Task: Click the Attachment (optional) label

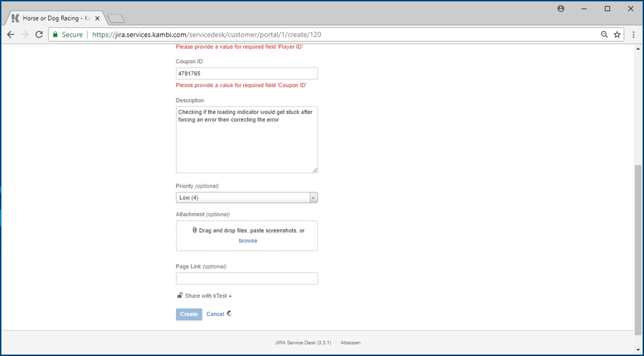Action: point(202,214)
